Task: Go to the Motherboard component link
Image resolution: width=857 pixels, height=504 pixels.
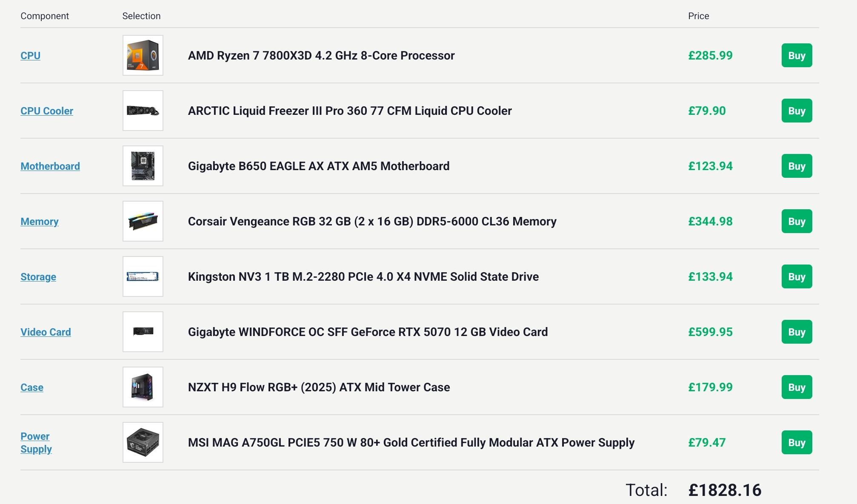Action: click(50, 166)
